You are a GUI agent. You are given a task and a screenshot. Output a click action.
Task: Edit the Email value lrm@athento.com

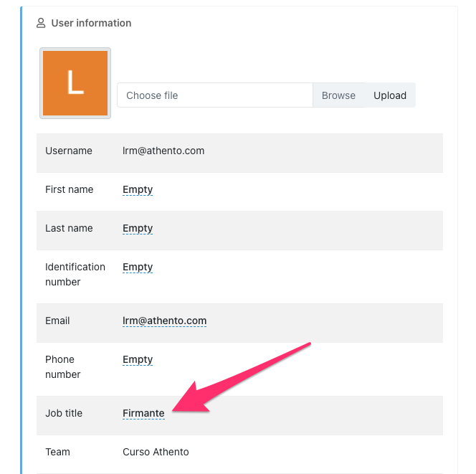click(x=164, y=321)
